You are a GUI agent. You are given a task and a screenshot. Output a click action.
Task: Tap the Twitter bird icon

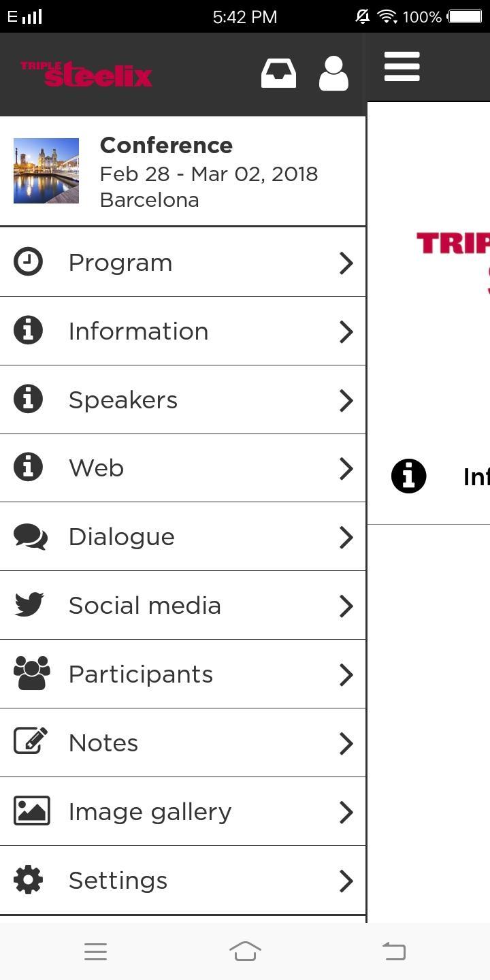[29, 605]
